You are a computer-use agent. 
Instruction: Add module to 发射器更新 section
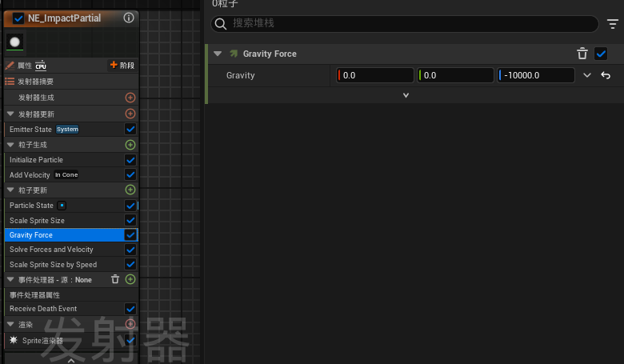(130, 114)
